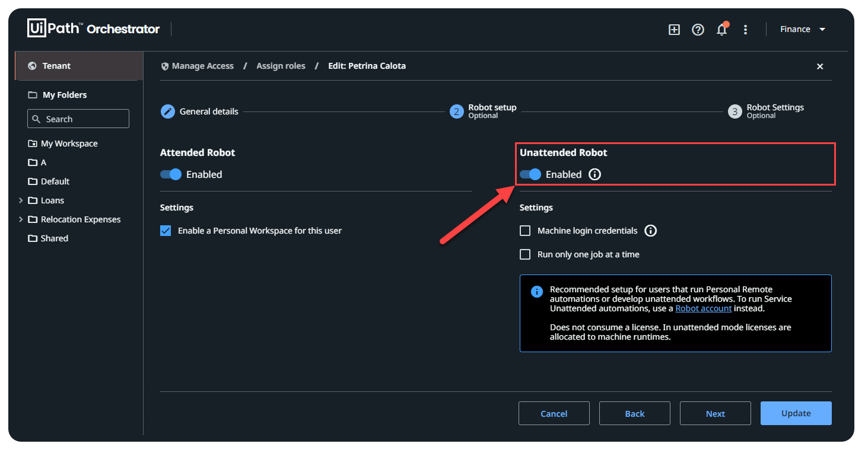Check Machine login credentials

pos(525,231)
